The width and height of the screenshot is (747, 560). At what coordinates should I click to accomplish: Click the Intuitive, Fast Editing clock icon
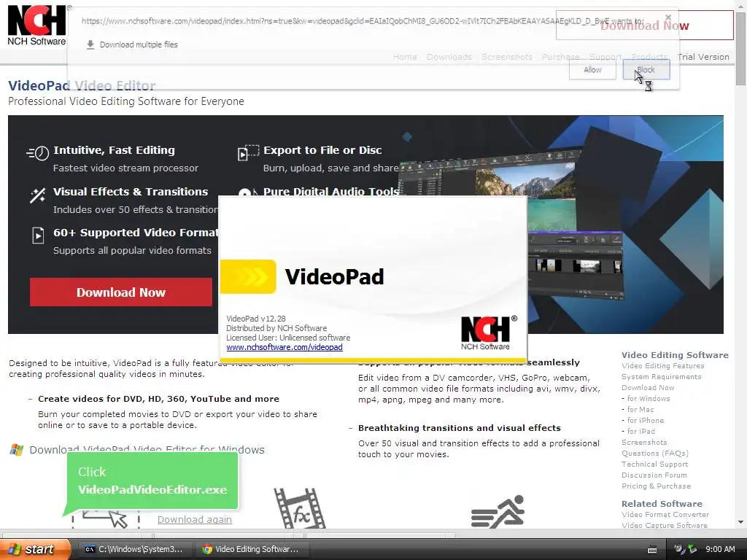click(38, 153)
